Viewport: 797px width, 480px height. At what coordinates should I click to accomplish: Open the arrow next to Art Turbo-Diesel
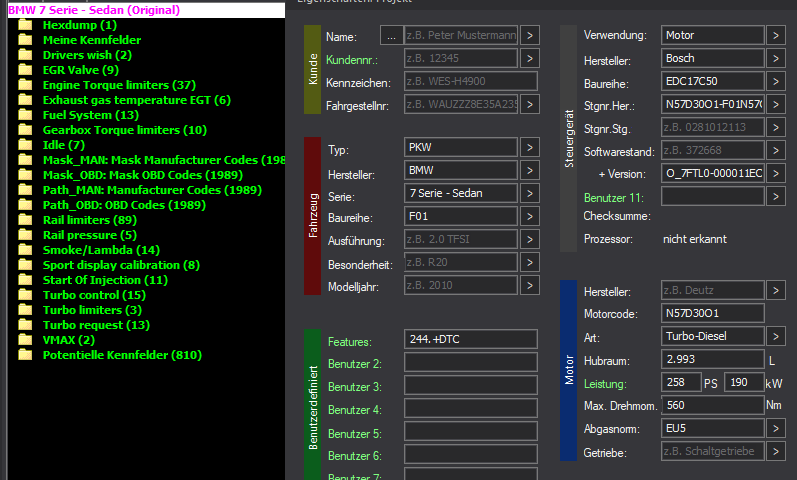click(x=776, y=337)
